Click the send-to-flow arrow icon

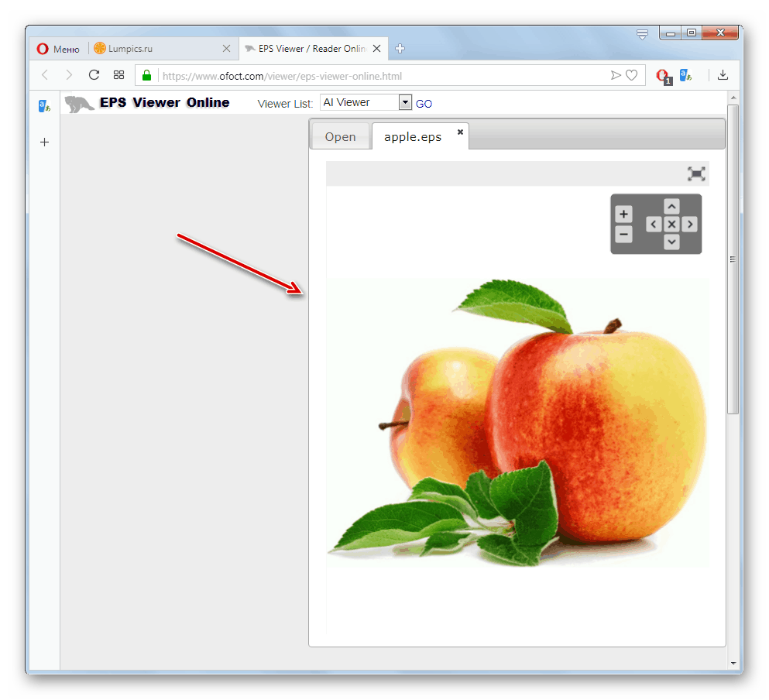coord(616,75)
